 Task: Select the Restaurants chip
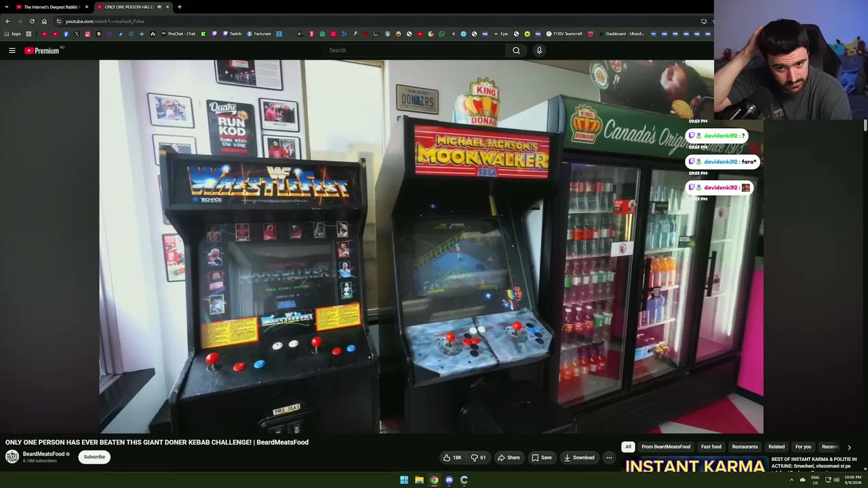tap(745, 447)
